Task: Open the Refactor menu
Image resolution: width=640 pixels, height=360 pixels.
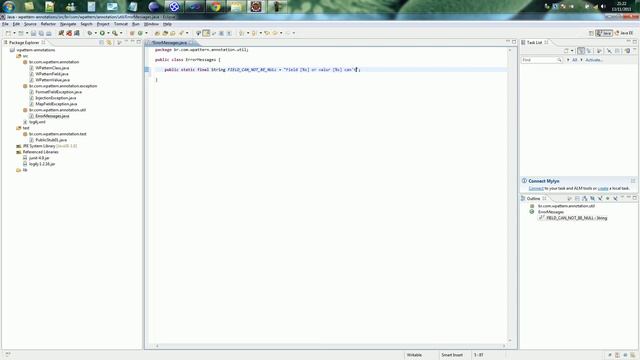Action: click(48, 24)
